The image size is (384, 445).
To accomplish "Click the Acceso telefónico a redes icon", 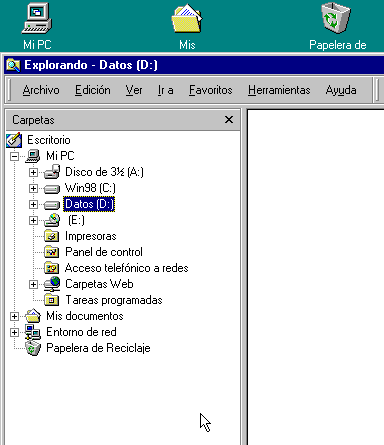I will tap(52, 268).
